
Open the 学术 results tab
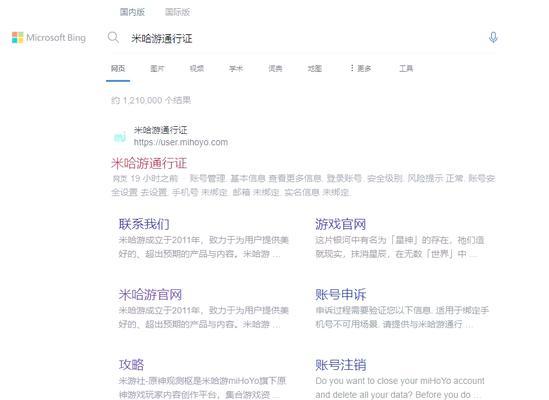pyautogui.click(x=236, y=69)
